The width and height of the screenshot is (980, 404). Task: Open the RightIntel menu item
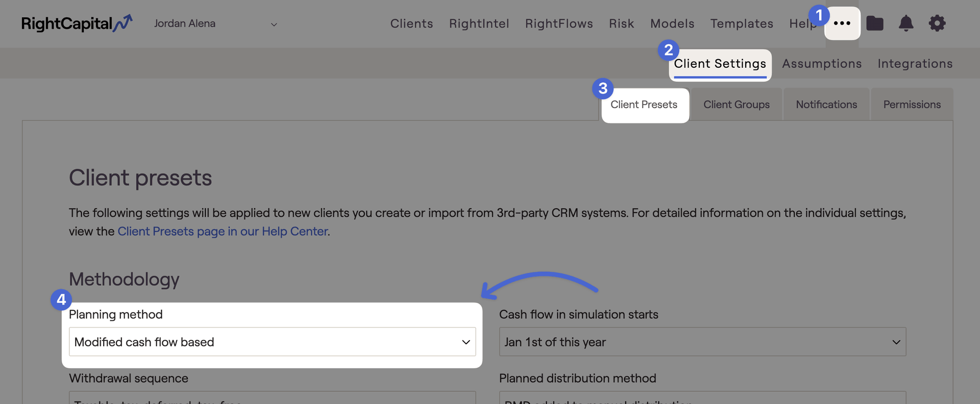tap(479, 23)
